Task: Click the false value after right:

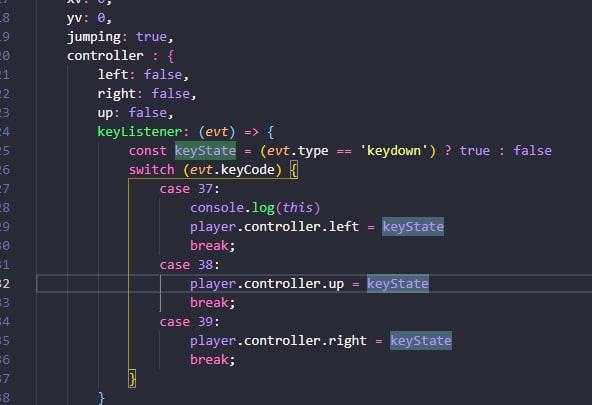Action: pyautogui.click(x=171, y=94)
